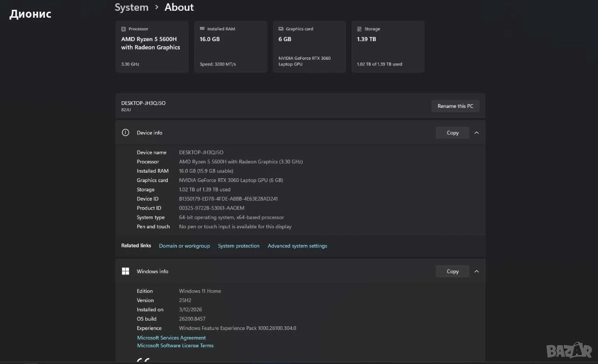Select the Processor summary card
Screen dimensions: 598x364
(152, 47)
